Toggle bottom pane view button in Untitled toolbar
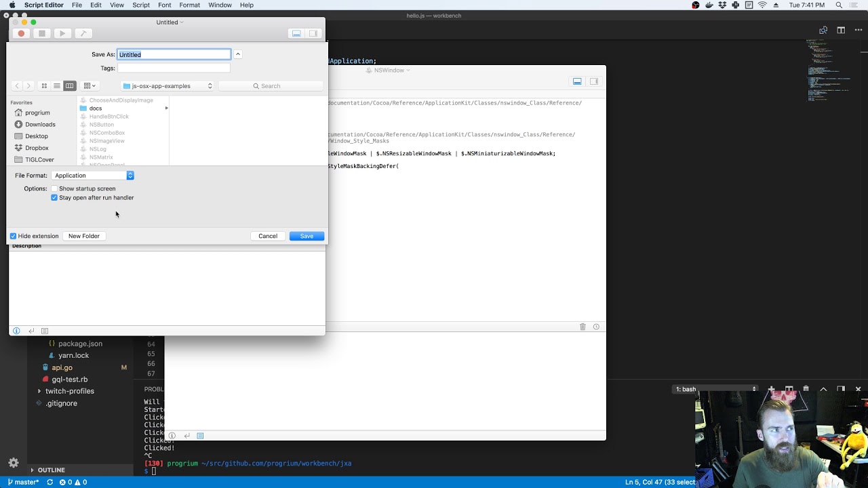Screen dimensions: 868x488 coord(296,33)
